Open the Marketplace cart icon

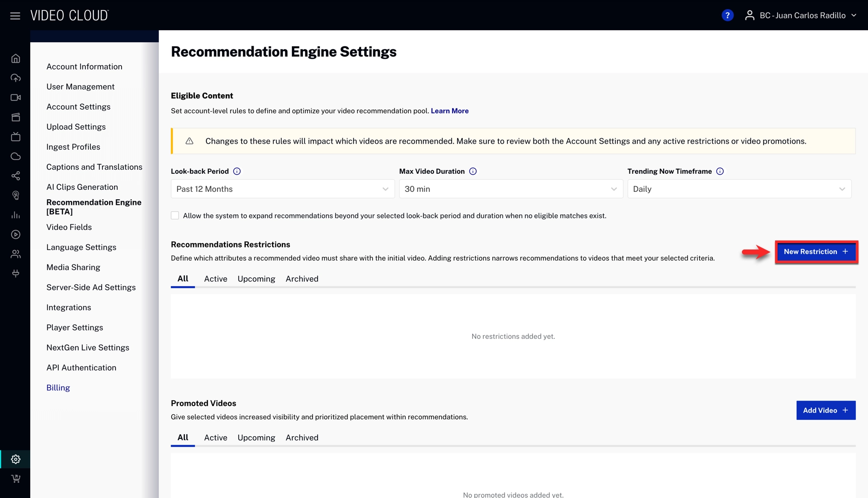(x=16, y=478)
